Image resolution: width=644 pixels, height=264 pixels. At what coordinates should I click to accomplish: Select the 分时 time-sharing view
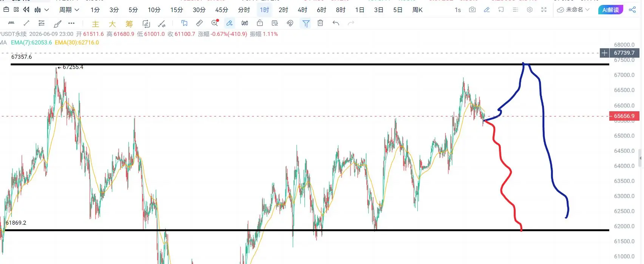(x=244, y=10)
